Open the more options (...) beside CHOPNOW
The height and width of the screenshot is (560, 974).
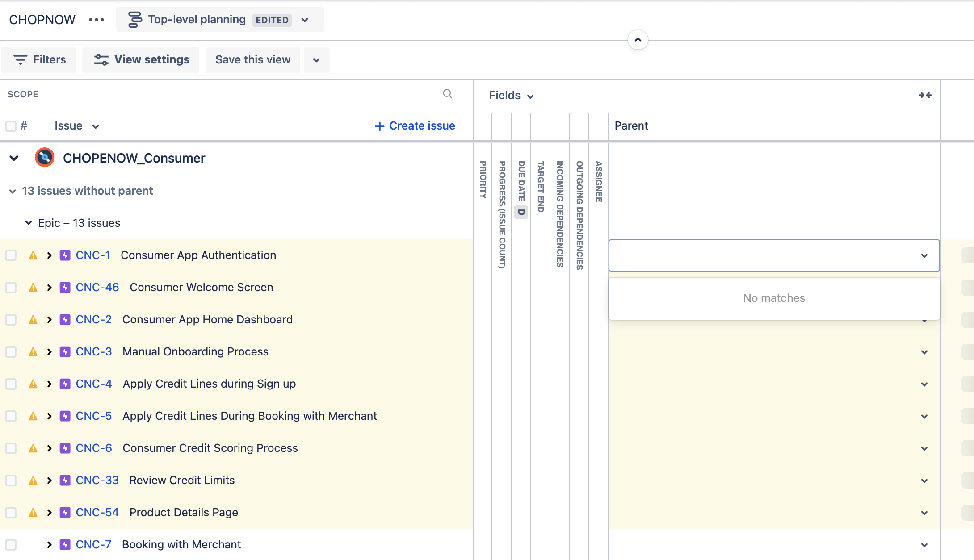click(x=96, y=19)
